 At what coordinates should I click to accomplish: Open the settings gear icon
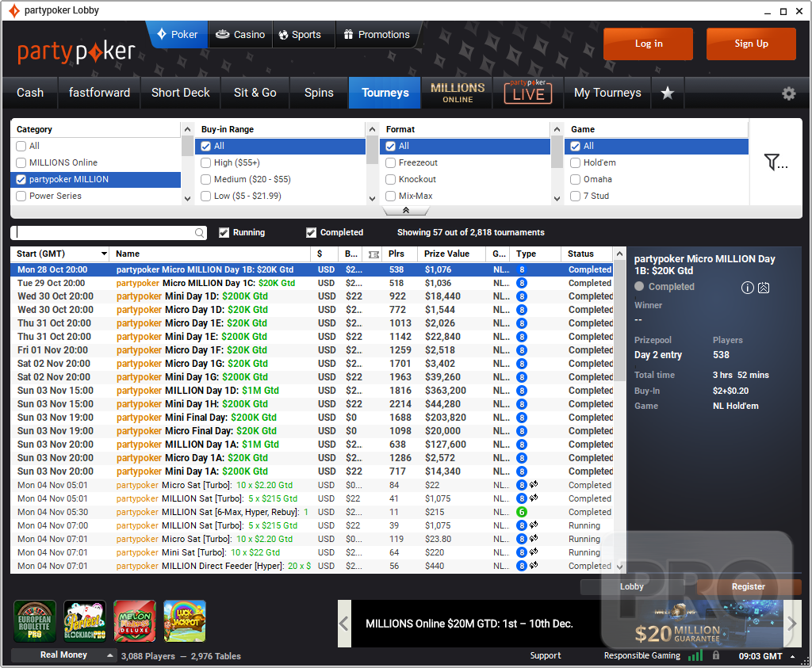[788, 94]
